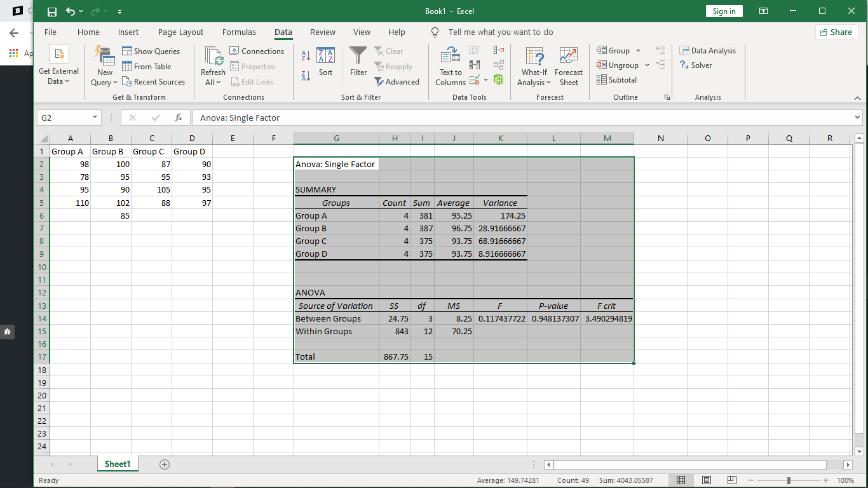
Task: Save the workbook with the Save icon
Action: click(52, 11)
